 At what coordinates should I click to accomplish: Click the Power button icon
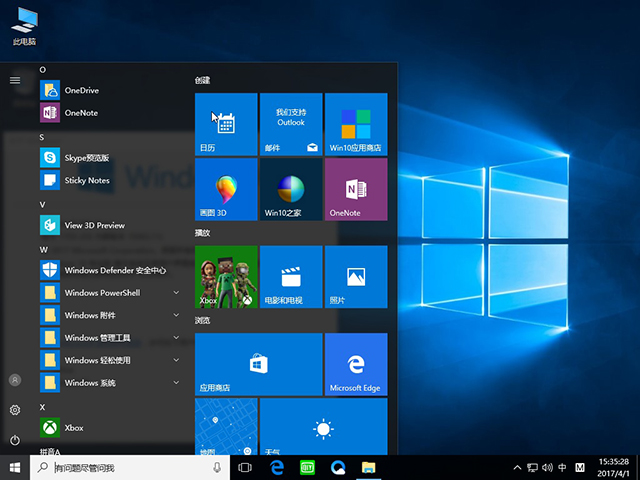coord(15,440)
